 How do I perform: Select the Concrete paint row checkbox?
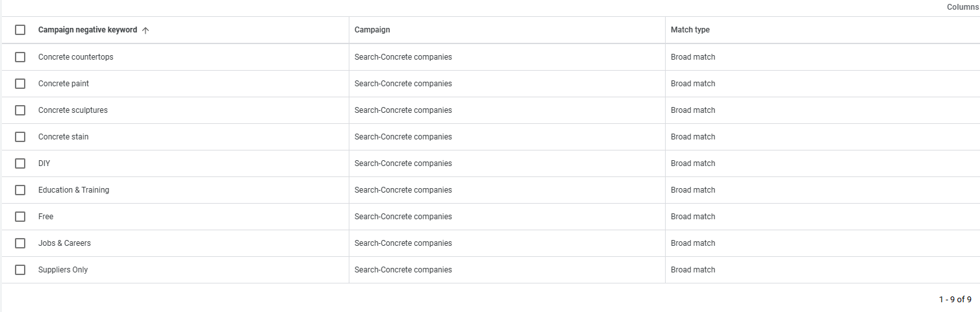click(x=20, y=84)
